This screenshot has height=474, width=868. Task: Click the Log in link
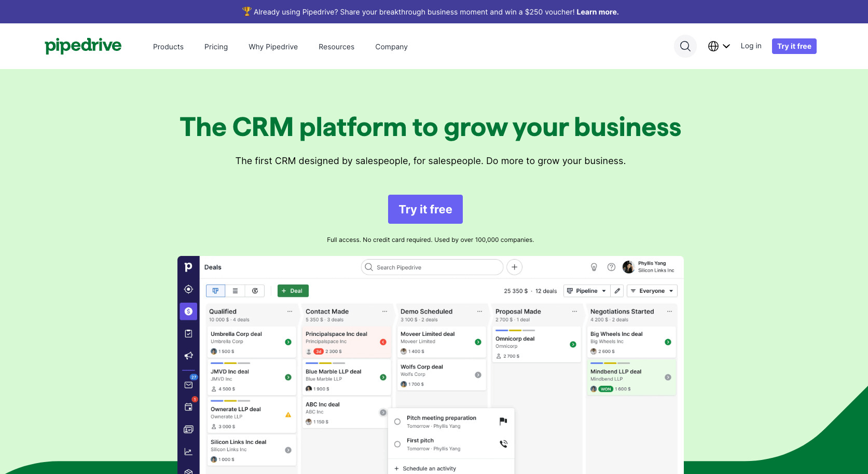(x=751, y=46)
